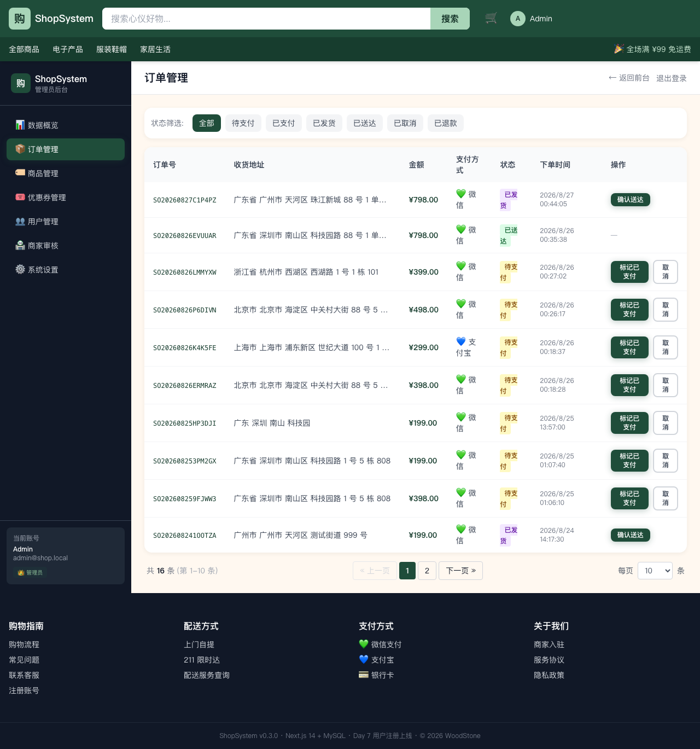This screenshot has height=749, width=700.
Task: Confirm delivery for order SO20260824100TZA
Action: tap(631, 535)
